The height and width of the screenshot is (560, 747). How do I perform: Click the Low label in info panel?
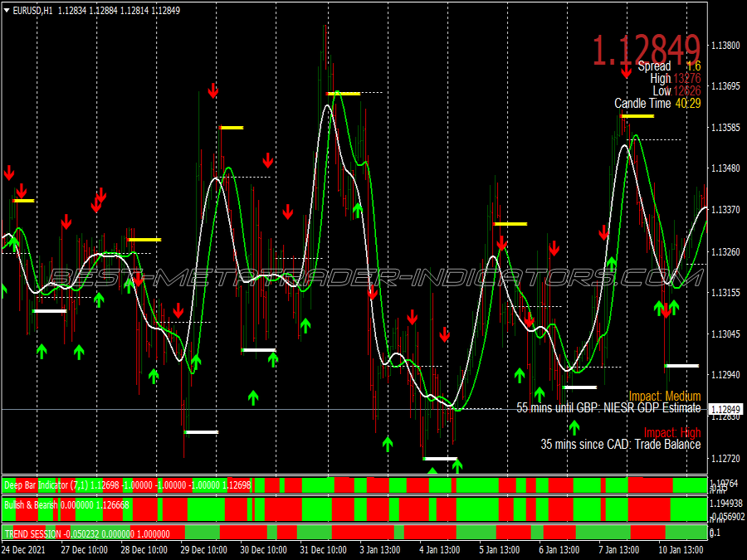(x=662, y=91)
